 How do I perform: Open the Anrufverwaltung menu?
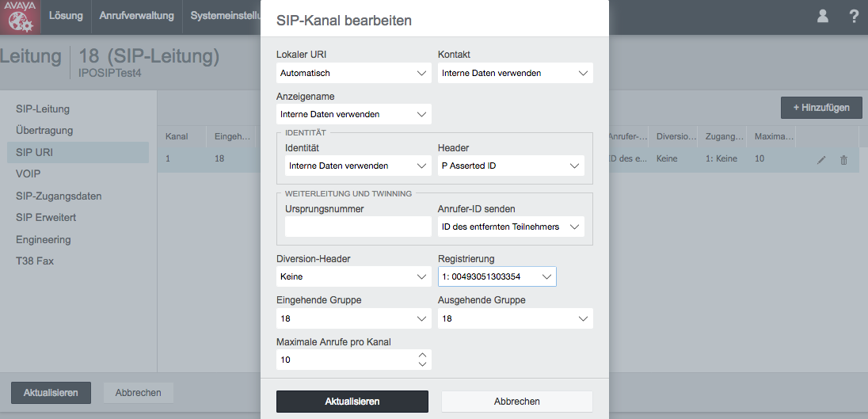point(137,16)
